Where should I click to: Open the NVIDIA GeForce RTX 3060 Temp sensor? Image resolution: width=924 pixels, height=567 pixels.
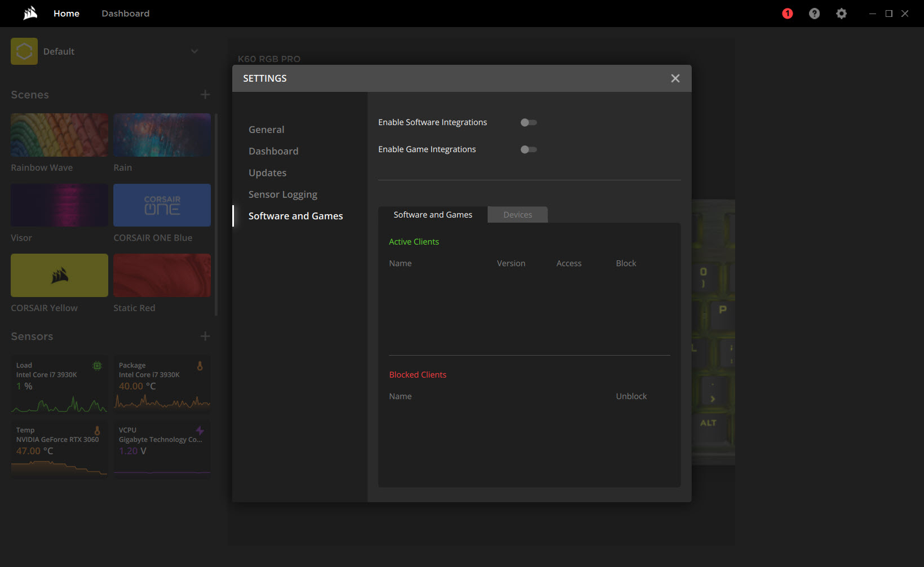pos(59,449)
